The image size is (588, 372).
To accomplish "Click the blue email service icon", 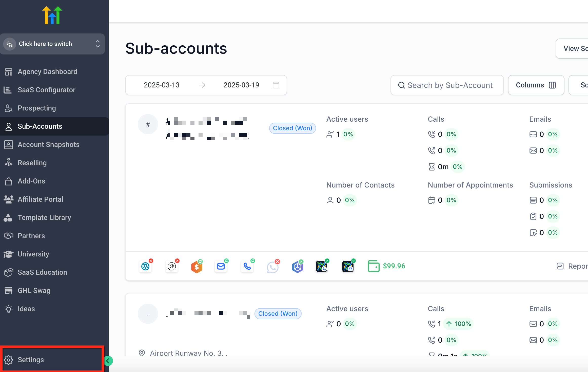I will [221, 266].
